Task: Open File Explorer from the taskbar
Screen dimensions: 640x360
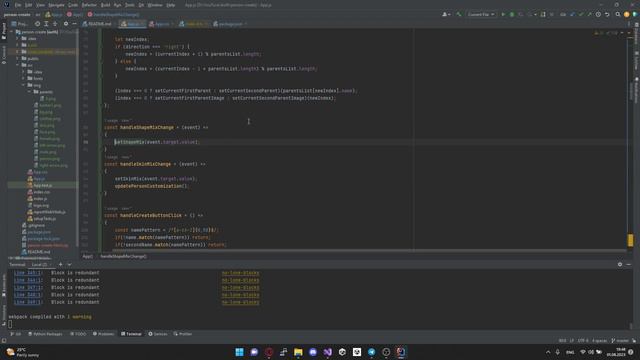Action: (298, 352)
